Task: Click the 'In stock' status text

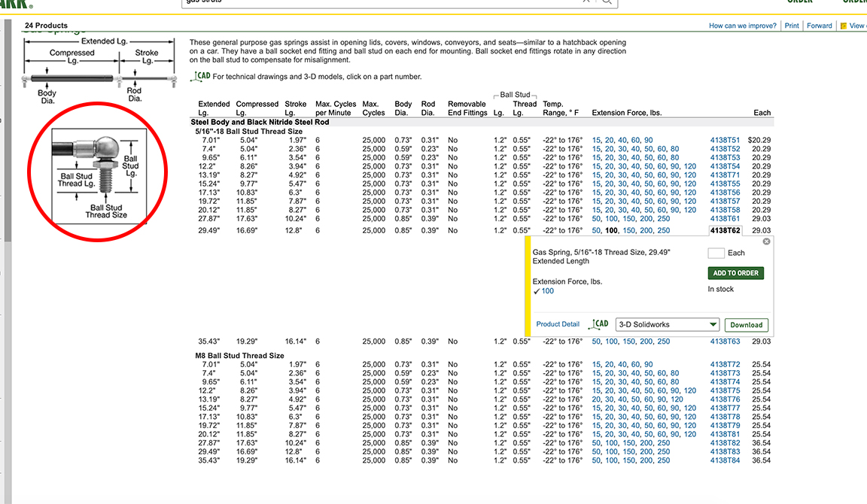Action: [x=720, y=289]
